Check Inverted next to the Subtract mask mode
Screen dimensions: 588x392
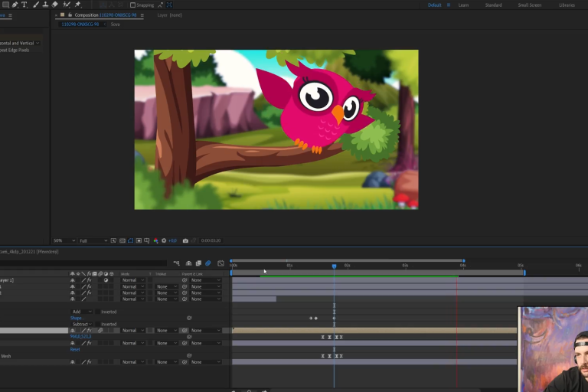click(99, 324)
